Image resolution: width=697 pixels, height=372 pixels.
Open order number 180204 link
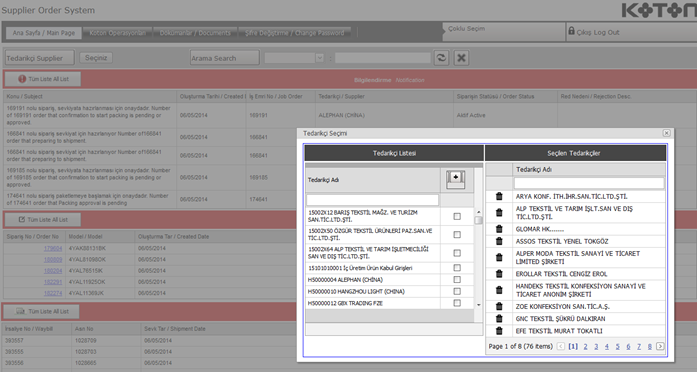click(53, 271)
